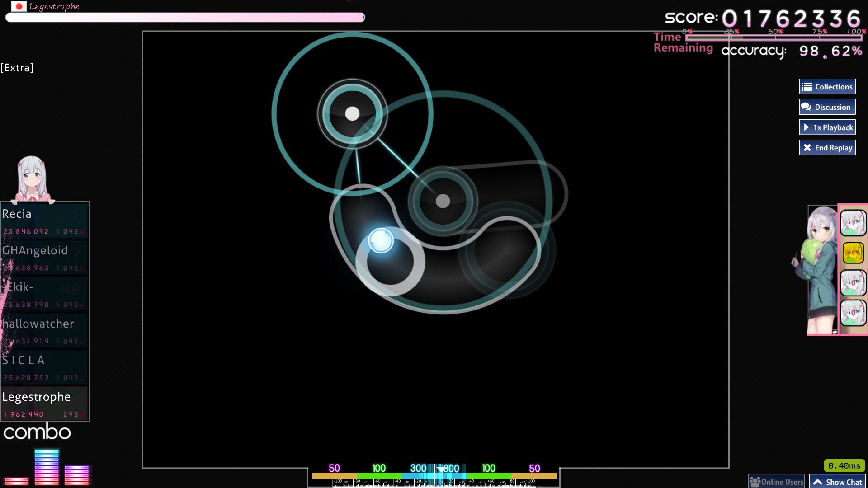Open the beatmap Discussion button
This screenshot has height=488, width=868.
(827, 107)
